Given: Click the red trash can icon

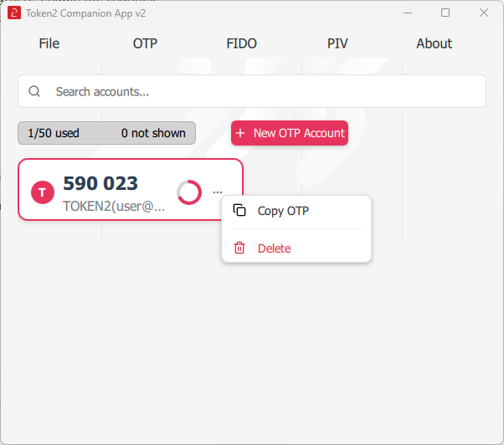Looking at the screenshot, I should 239,248.
